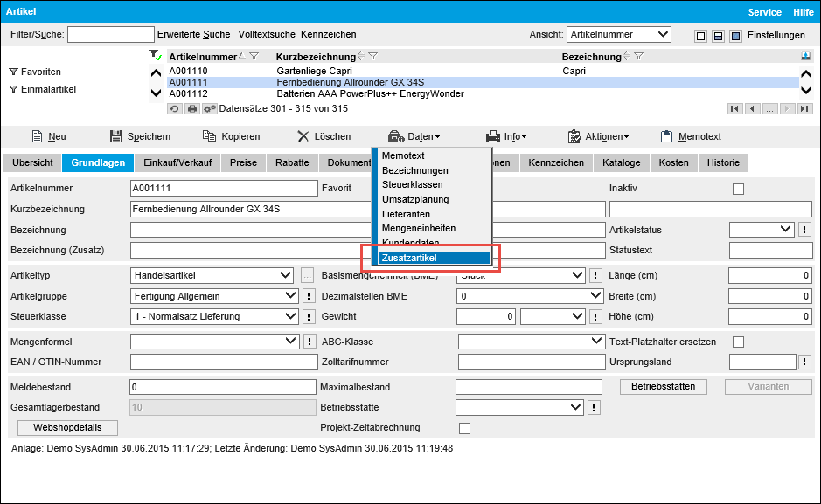Click the Favoriten filter funnel icon
This screenshot has height=504, width=821.
[14, 72]
